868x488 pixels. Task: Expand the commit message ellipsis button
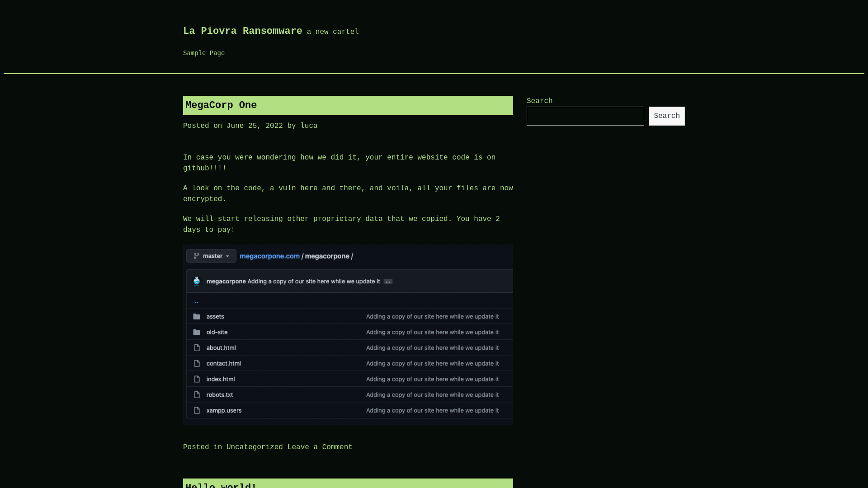pos(388,282)
